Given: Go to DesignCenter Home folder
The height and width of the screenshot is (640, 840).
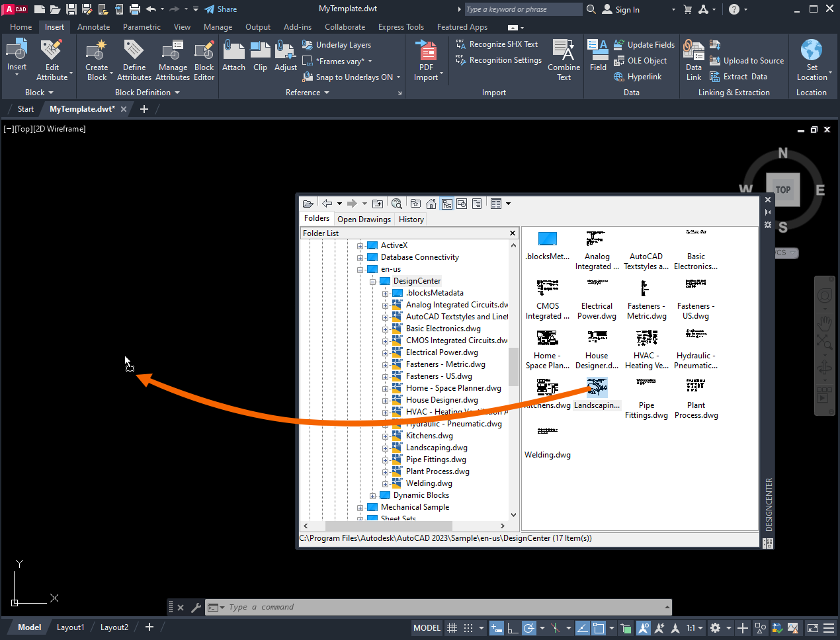Looking at the screenshot, I should (431, 204).
